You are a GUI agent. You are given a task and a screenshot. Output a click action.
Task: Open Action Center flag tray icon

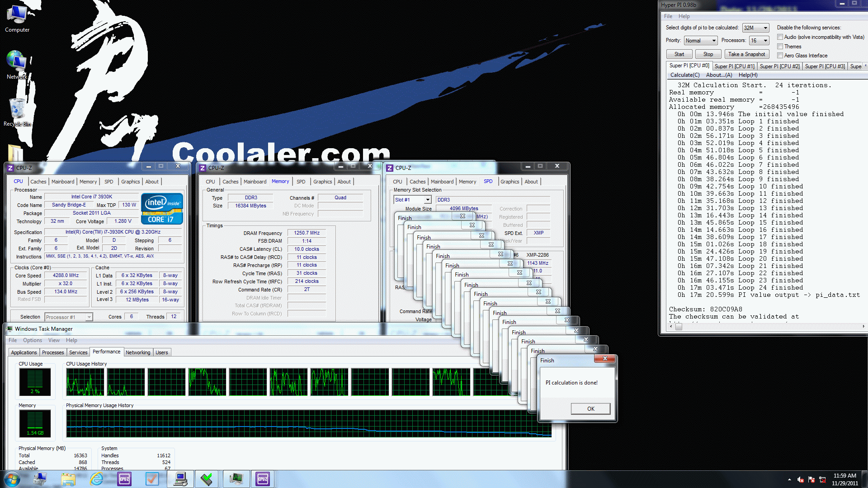coord(811,479)
